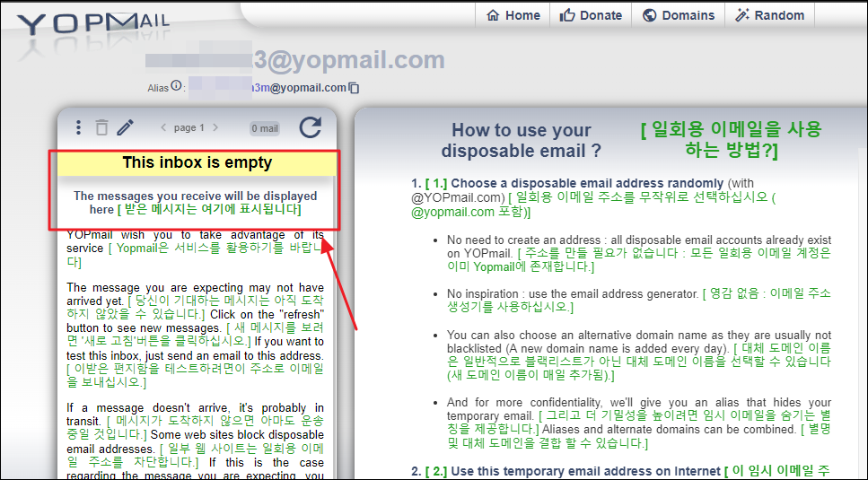Viewport: 868px width, 480px height.
Task: Click 'Choose a disposable email address randomly' step
Action: (x=587, y=183)
